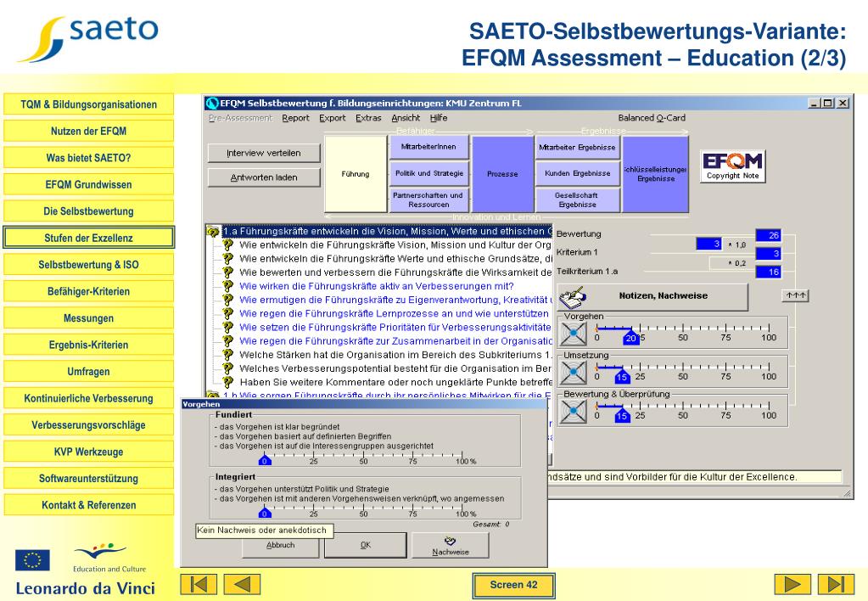This screenshot has height=601, width=868.
Task: Click the saeto logo
Action: point(88,37)
